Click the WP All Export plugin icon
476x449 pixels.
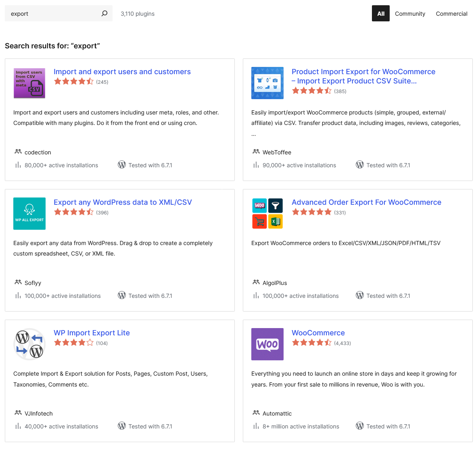click(29, 214)
